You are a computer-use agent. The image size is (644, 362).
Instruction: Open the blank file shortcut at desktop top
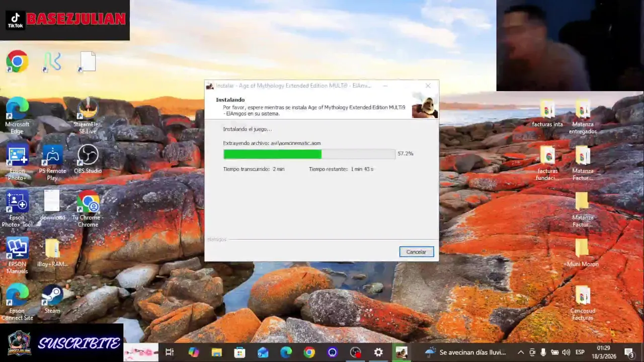88,62
